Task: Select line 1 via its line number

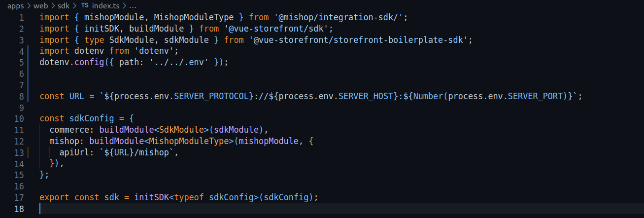Action: point(21,17)
